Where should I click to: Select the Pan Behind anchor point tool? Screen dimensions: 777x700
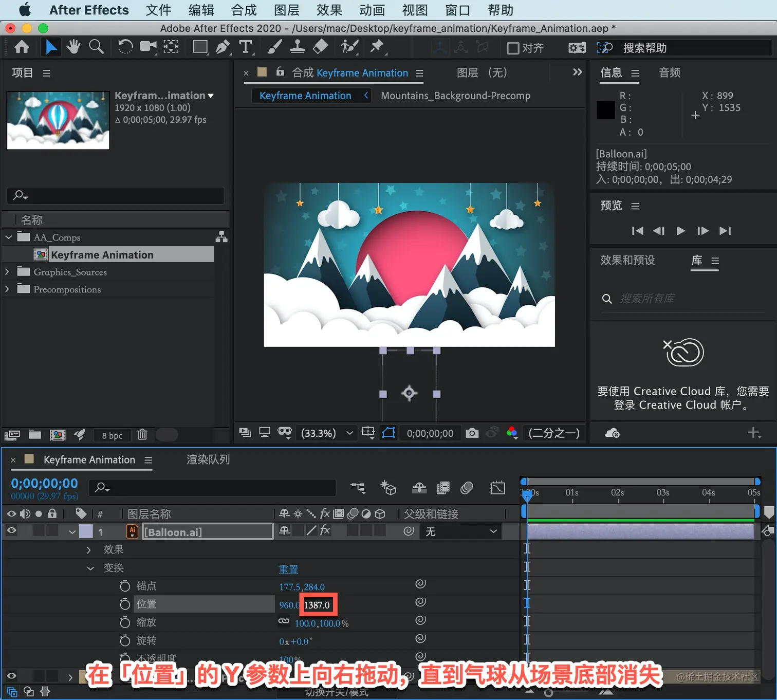pyautogui.click(x=171, y=47)
